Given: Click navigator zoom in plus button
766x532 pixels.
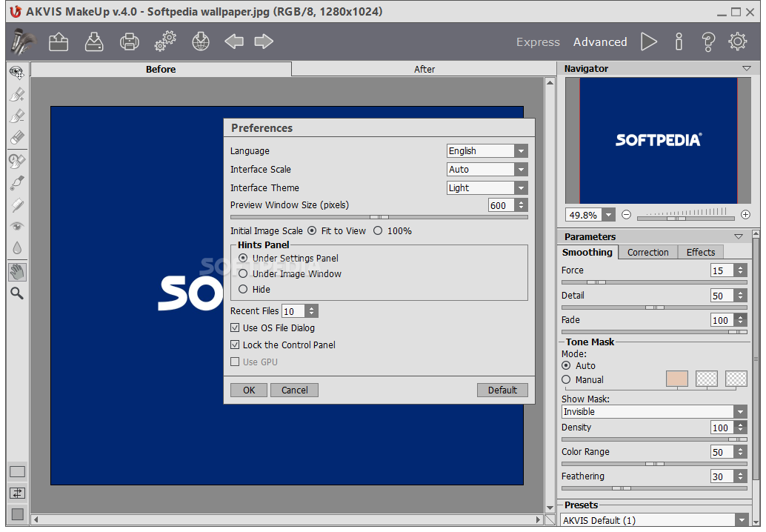Looking at the screenshot, I should point(745,214).
